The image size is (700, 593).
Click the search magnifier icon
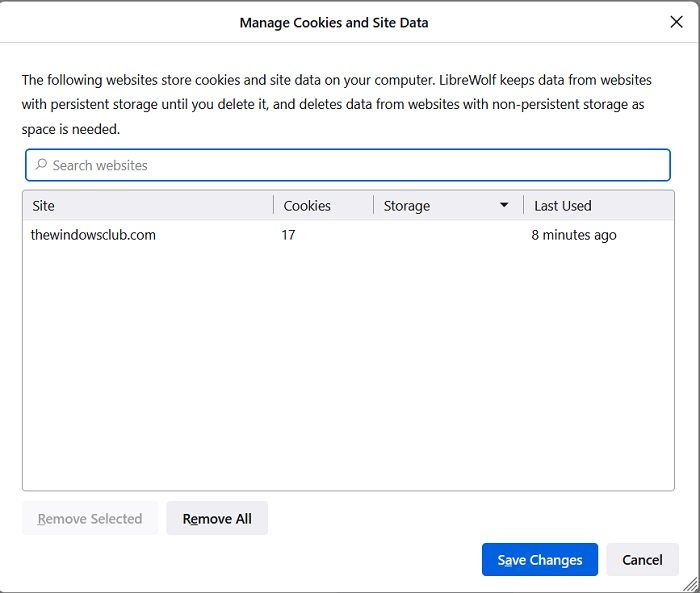click(x=41, y=165)
